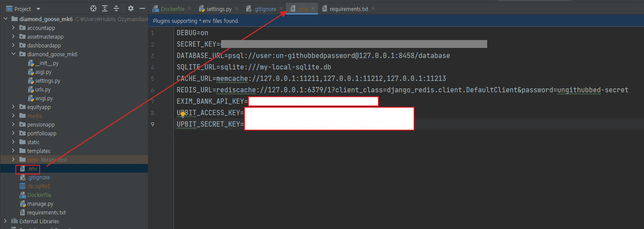Click the Project tool window title icon
The image size is (644, 229).
coord(9,9)
